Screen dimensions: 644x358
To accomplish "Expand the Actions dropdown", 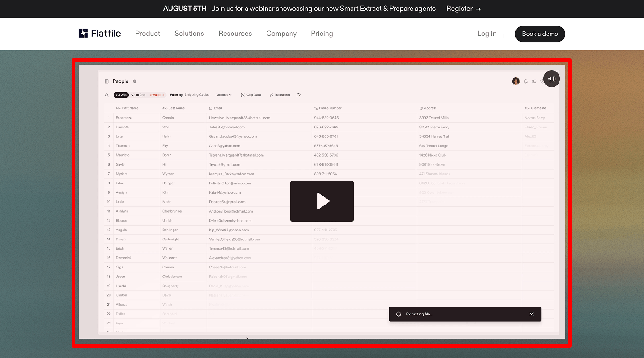I will point(223,95).
